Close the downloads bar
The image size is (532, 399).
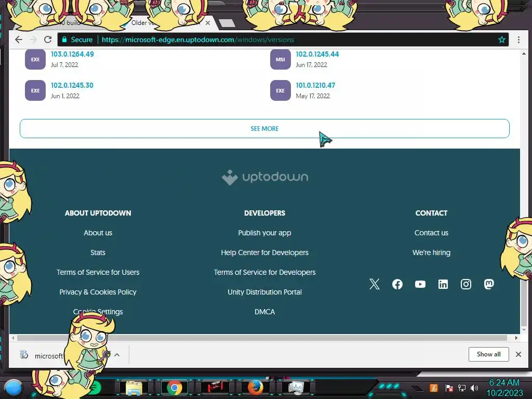tap(518, 354)
